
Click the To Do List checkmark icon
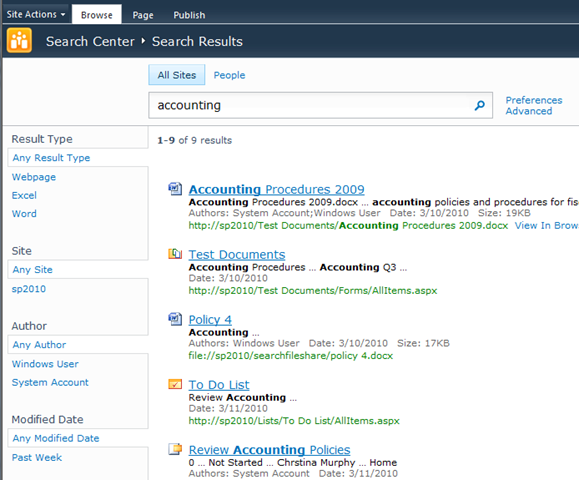tap(175, 384)
